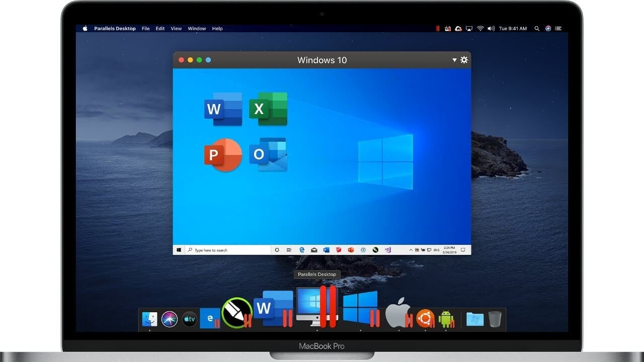Open Visual Studio in Windows taskbar
The image size is (644, 362).
coord(387,250)
